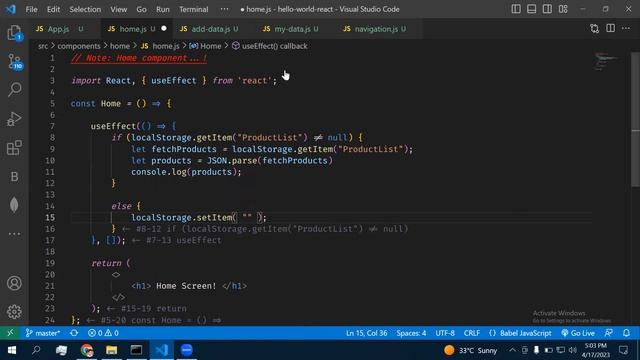Open the feedback icon in status bar
This screenshot has height=360, width=640.
coord(609,333)
